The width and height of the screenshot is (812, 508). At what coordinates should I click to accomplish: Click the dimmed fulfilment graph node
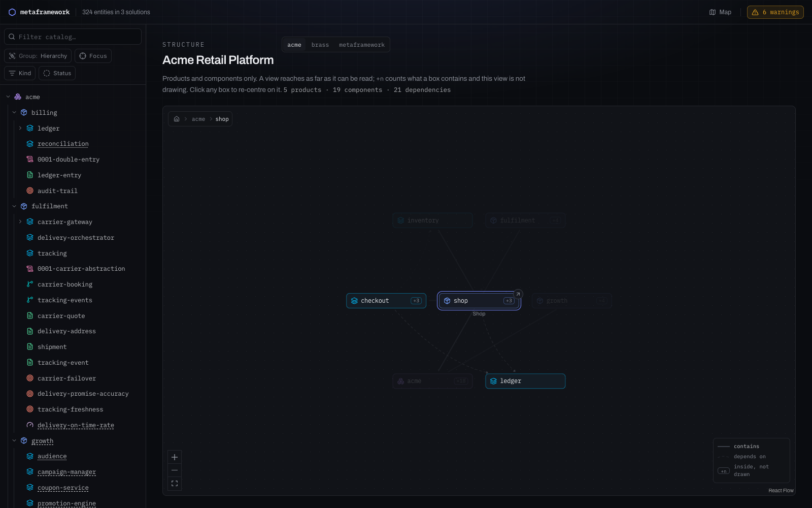click(x=525, y=220)
